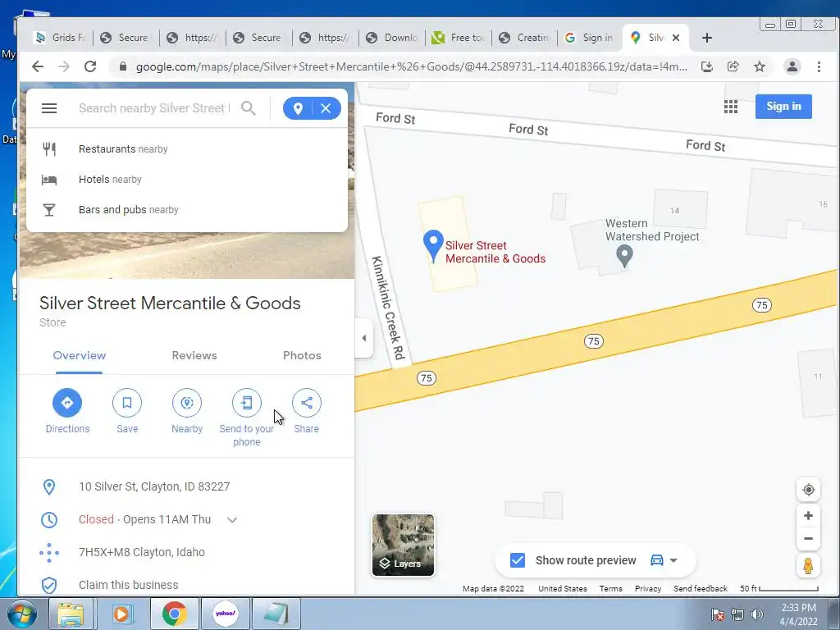Open File Explorer from the taskbar

click(x=71, y=614)
